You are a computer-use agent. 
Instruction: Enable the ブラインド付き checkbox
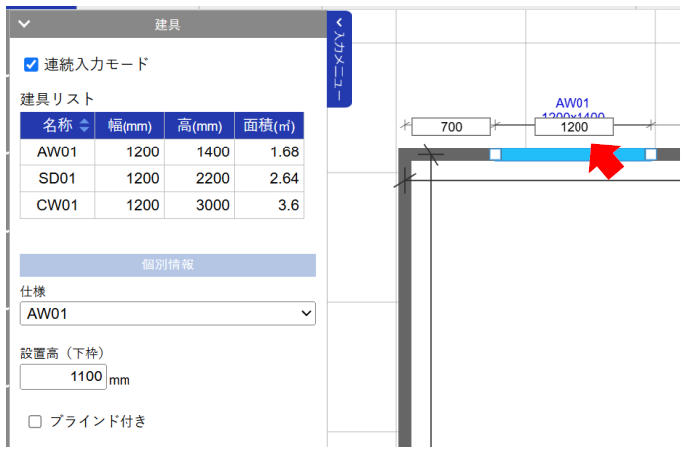pos(35,422)
